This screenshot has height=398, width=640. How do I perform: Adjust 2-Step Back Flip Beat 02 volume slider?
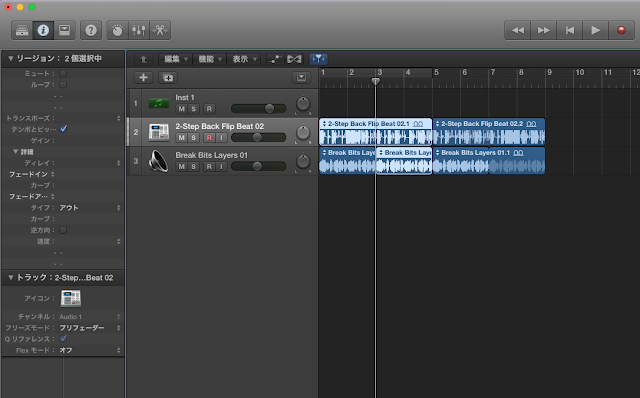(x=258, y=138)
